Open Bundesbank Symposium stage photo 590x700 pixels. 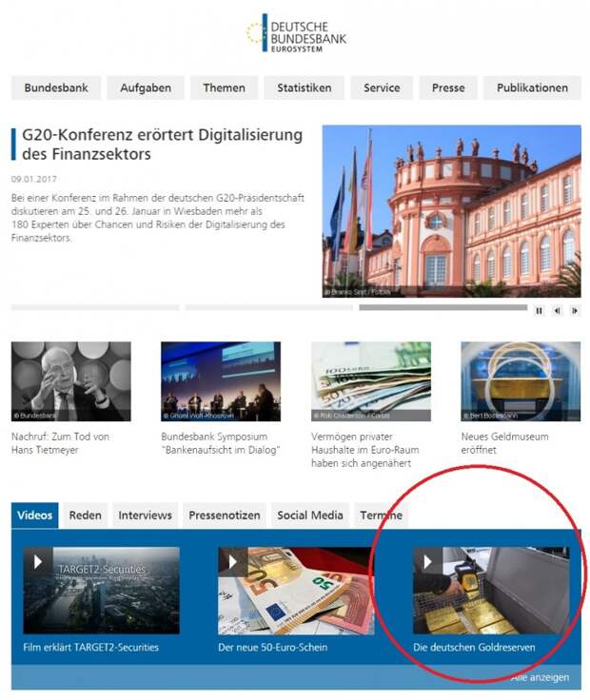click(221, 381)
